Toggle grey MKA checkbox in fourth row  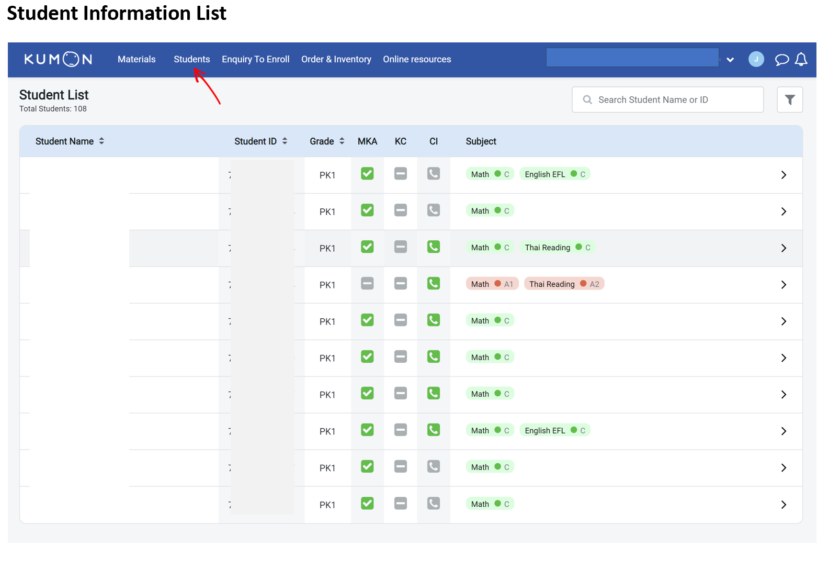367,284
